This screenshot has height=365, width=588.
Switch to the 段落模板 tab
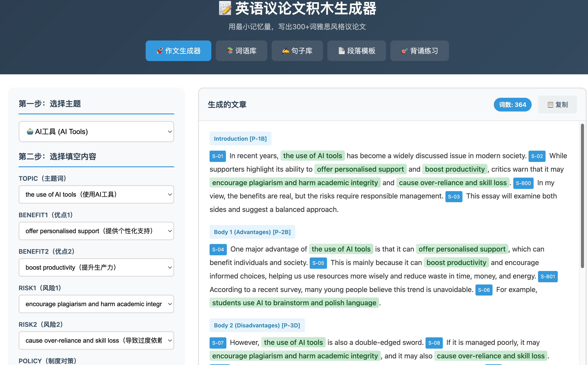(356, 51)
